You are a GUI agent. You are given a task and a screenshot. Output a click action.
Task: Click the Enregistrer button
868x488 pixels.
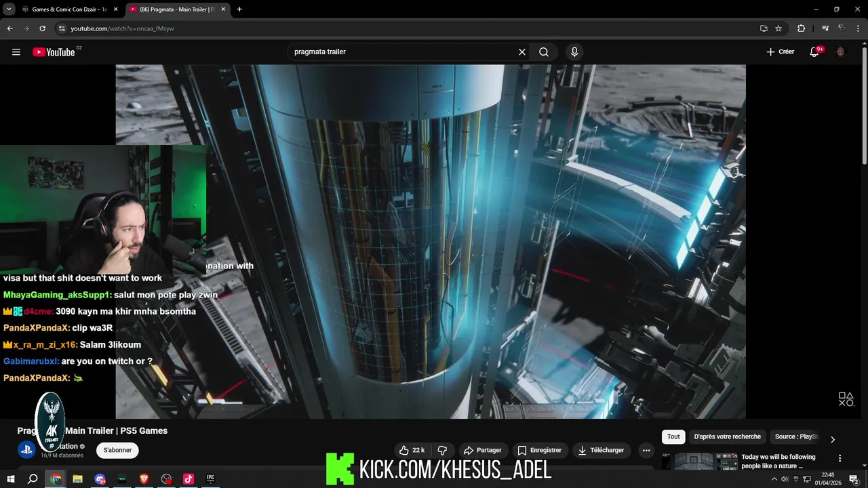click(539, 450)
